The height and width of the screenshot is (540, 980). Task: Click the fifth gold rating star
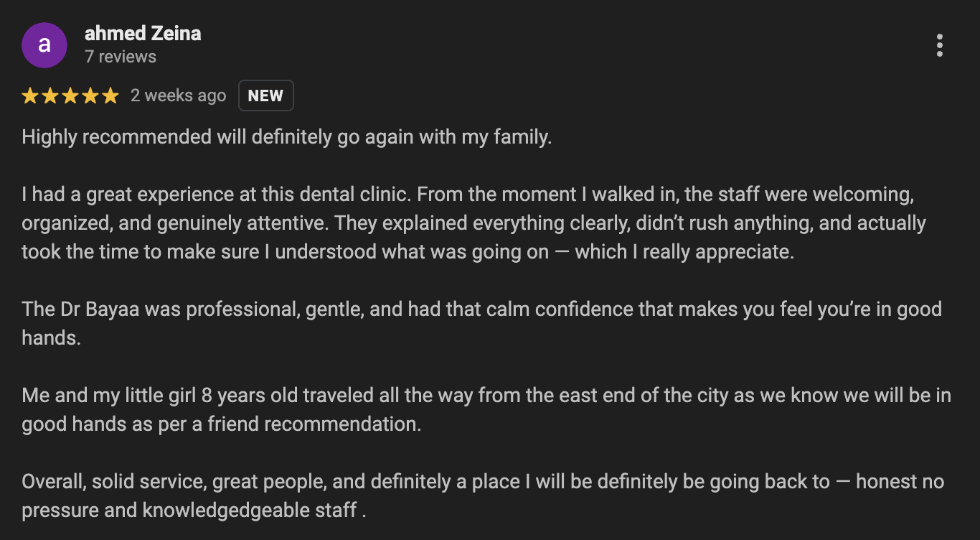click(110, 96)
